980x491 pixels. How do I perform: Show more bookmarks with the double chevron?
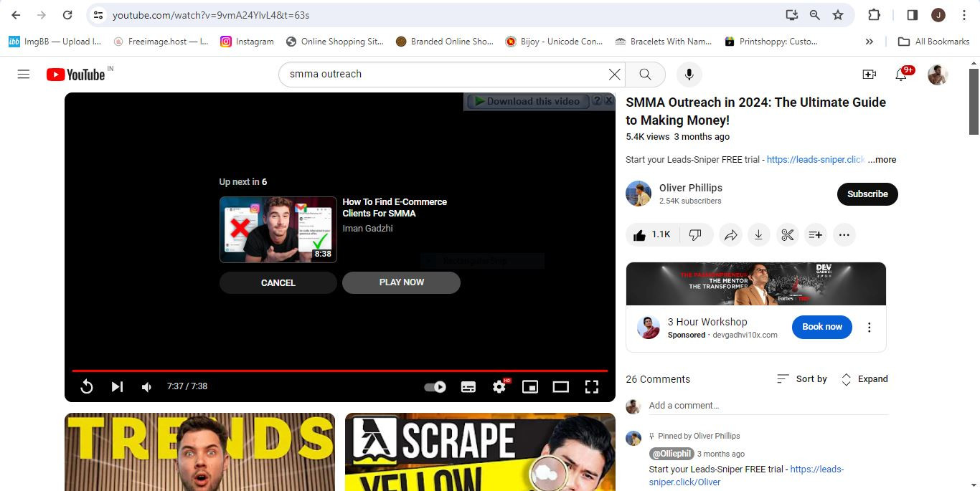(x=870, y=42)
